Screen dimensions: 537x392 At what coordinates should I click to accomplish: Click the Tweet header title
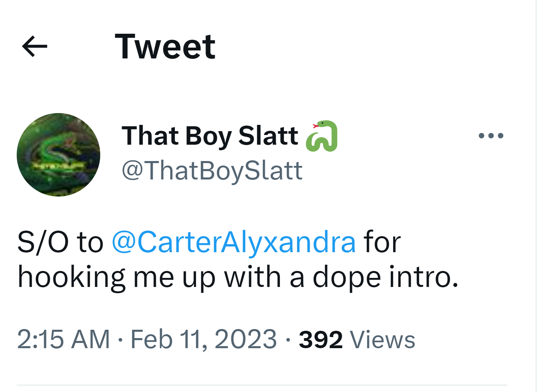(165, 46)
